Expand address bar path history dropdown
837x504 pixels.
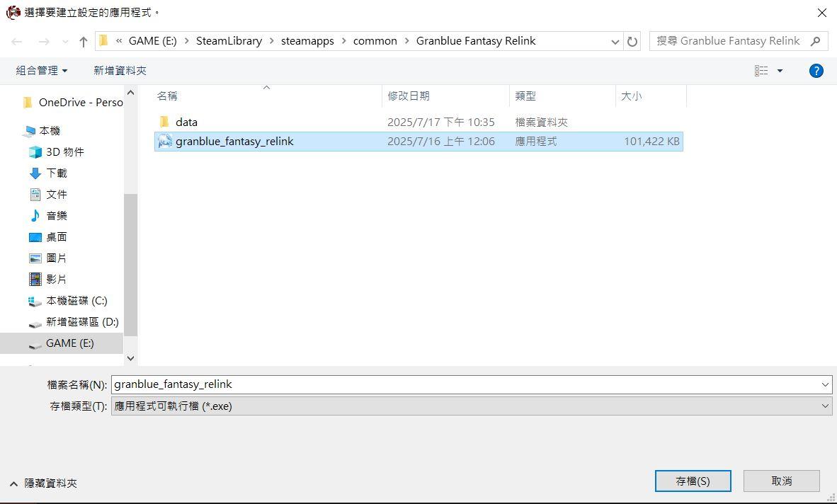tap(615, 42)
